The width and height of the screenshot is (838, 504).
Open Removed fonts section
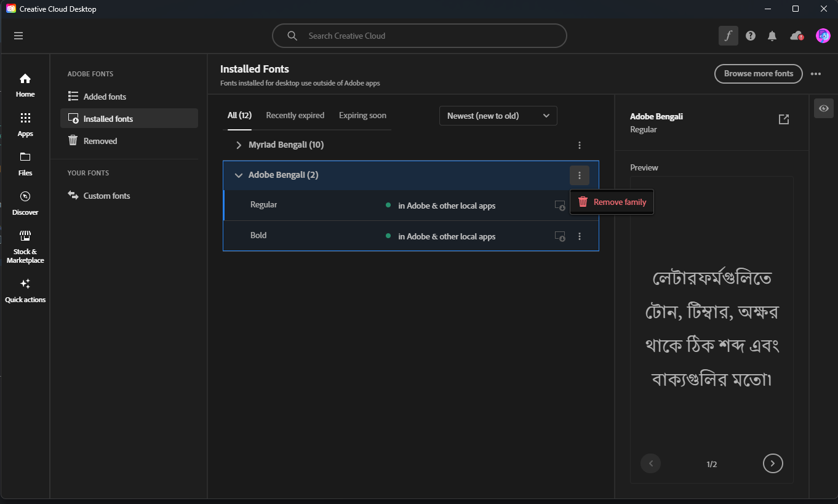[129, 141]
